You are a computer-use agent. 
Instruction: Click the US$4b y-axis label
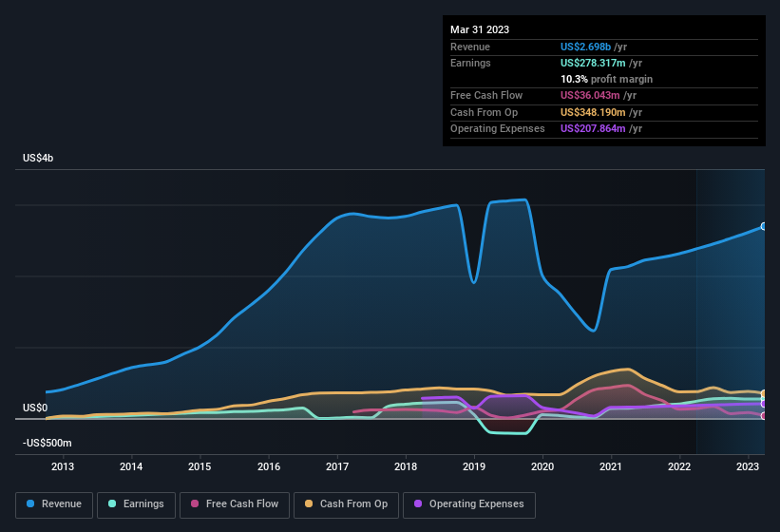tap(38, 158)
